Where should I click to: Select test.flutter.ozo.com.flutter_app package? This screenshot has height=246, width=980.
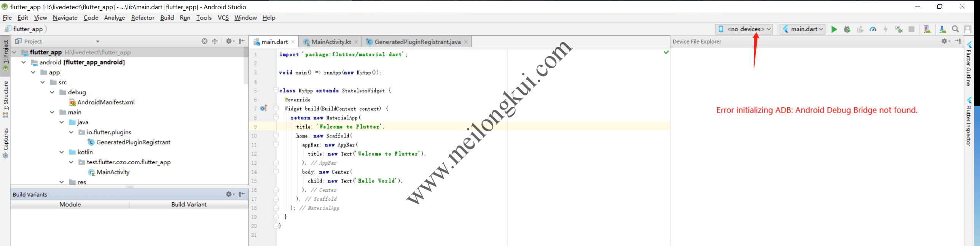(x=129, y=162)
